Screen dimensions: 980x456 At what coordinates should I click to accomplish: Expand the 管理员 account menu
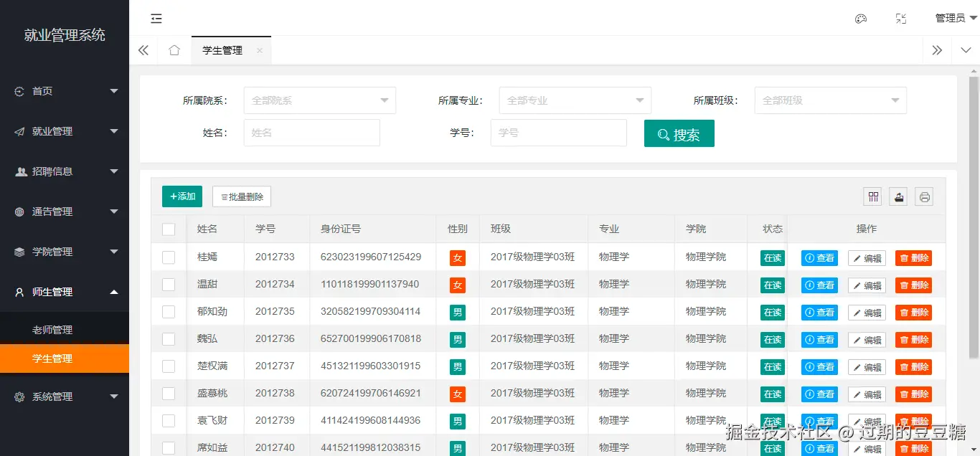click(951, 17)
